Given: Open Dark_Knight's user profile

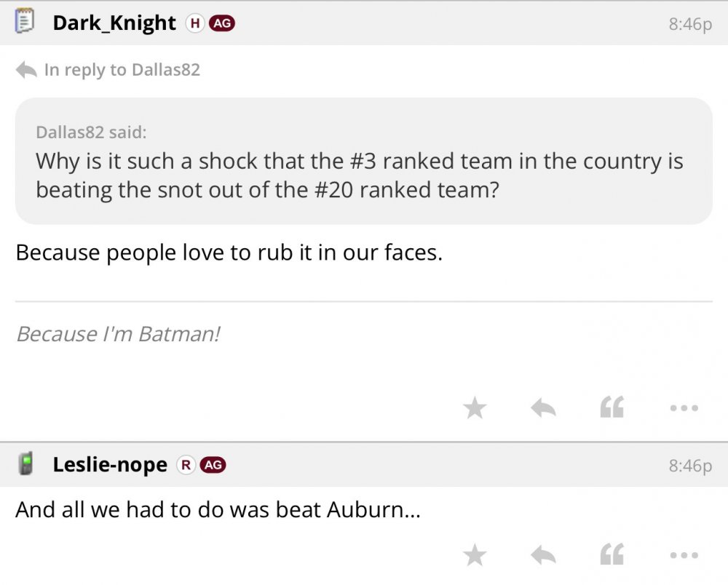Looking at the screenshot, I should pyautogui.click(x=114, y=23).
